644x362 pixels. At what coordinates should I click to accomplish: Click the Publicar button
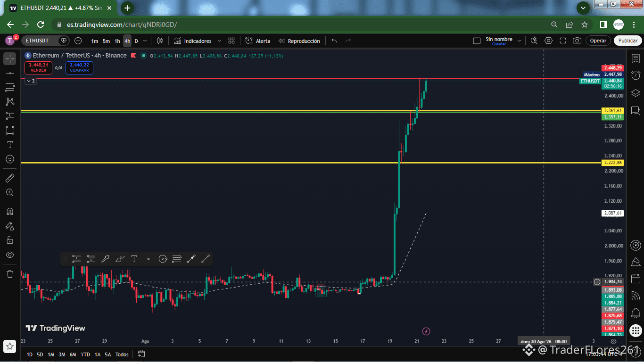628,41
